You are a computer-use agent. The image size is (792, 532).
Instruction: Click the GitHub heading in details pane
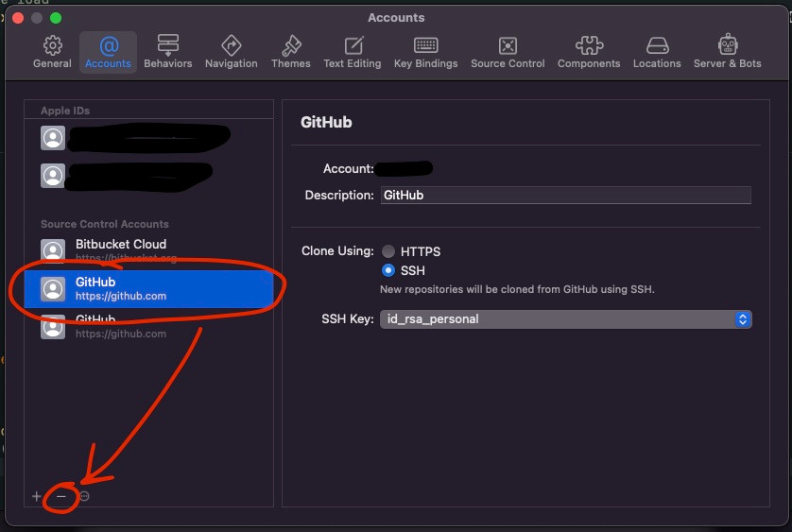click(x=326, y=122)
